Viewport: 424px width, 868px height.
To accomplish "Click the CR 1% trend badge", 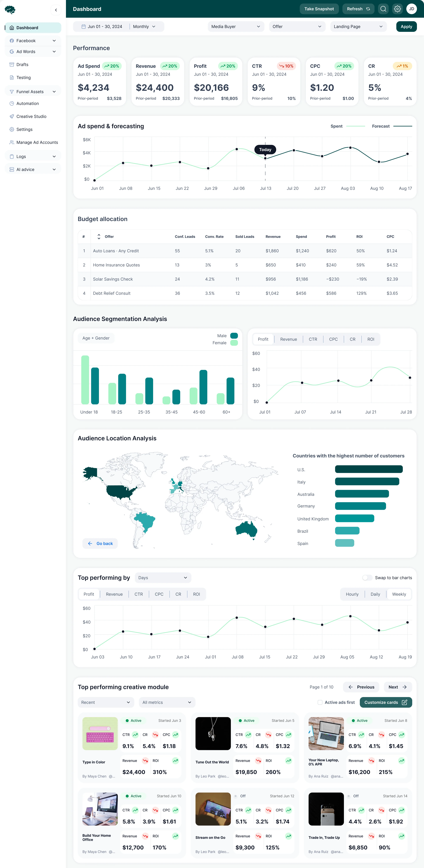I will coord(403,66).
